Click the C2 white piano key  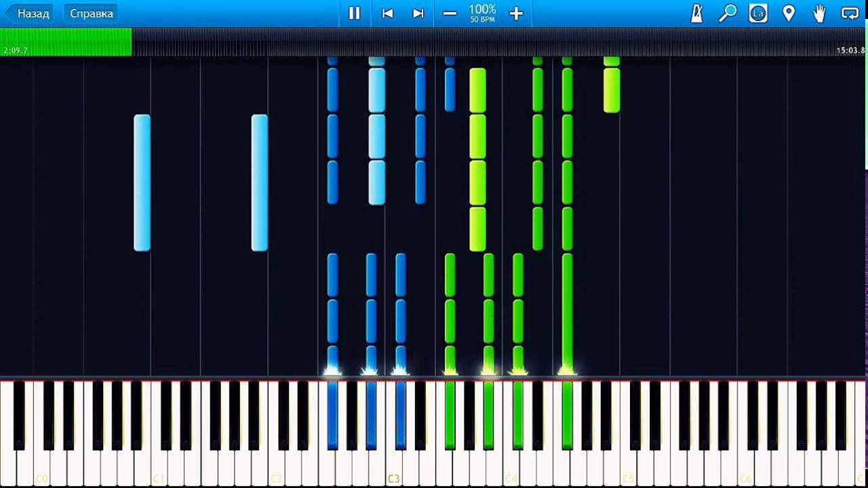pos(277,434)
